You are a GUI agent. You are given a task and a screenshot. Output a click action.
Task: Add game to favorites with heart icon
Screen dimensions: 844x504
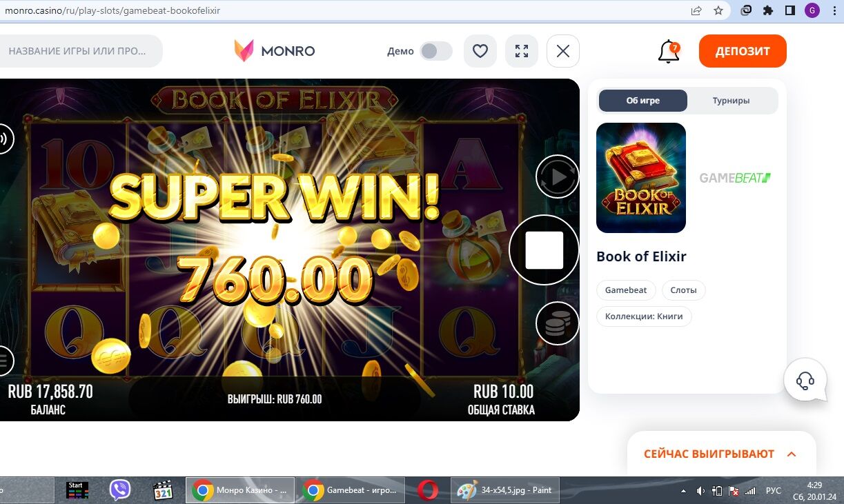coord(480,51)
